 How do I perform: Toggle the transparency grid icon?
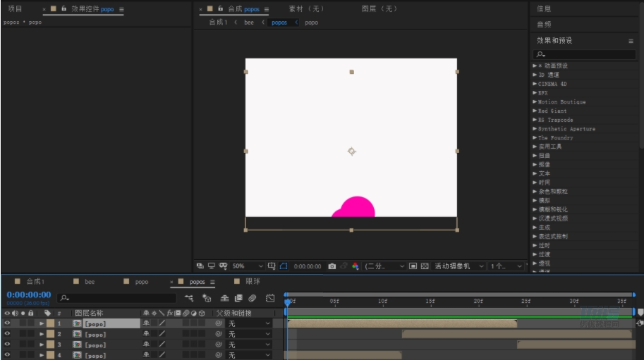[x=425, y=266]
